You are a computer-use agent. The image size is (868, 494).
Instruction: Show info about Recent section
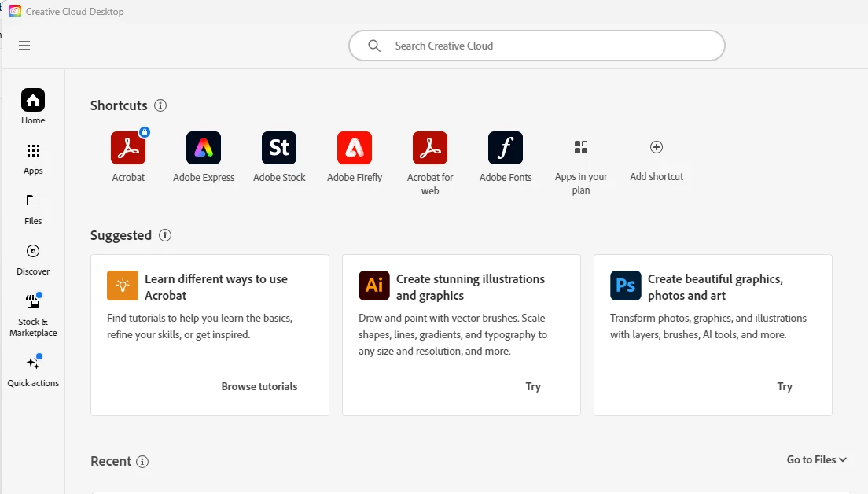142,461
